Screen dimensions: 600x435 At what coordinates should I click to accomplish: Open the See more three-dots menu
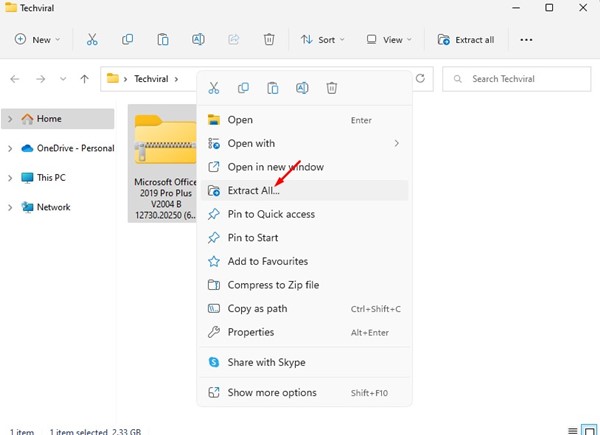(526, 40)
